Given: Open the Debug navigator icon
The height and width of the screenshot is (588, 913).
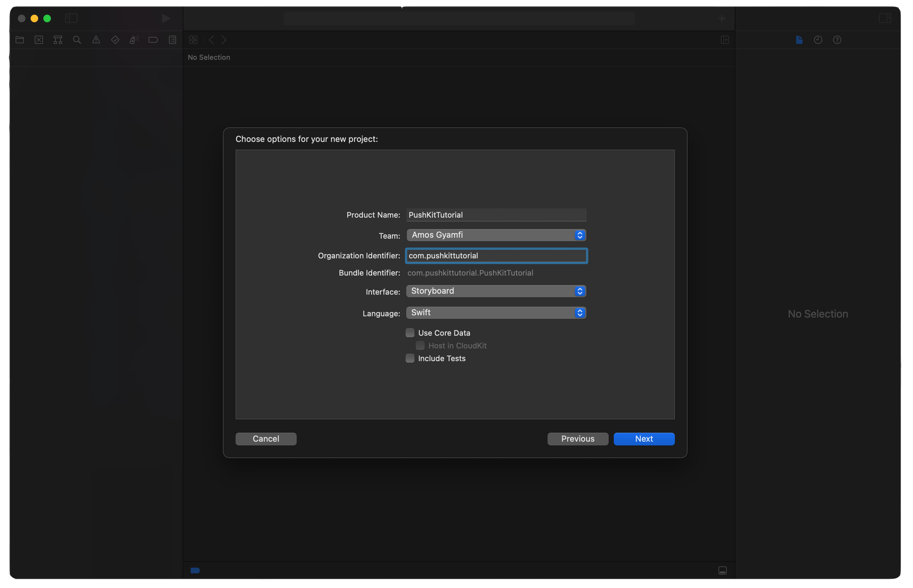Looking at the screenshot, I should pyautogui.click(x=134, y=40).
